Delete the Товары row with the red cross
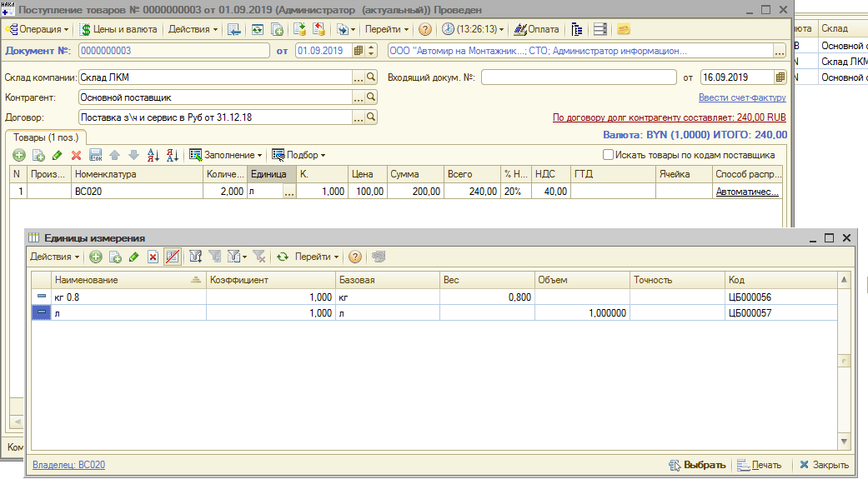The image size is (868, 479). pyautogui.click(x=77, y=156)
